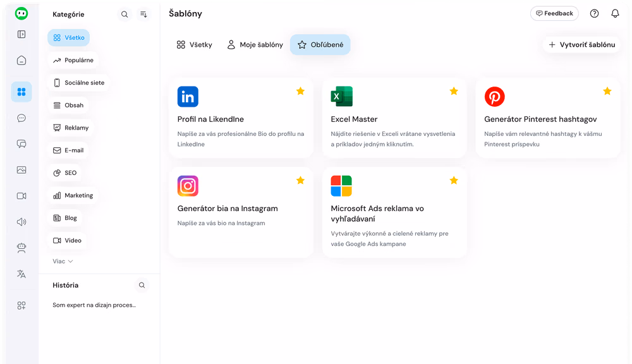The width and height of the screenshot is (632, 364).
Task: Select the Obsah category
Action: (x=68, y=105)
